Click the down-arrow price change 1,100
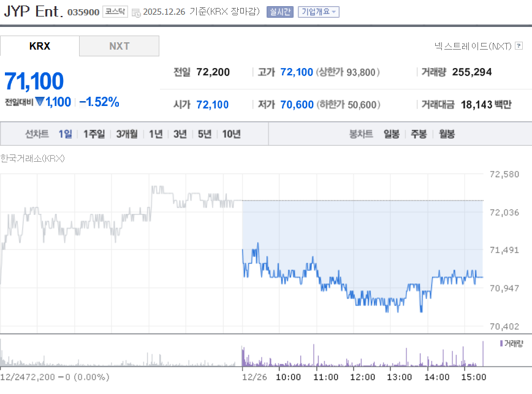The width and height of the screenshot is (532, 394). [53, 102]
